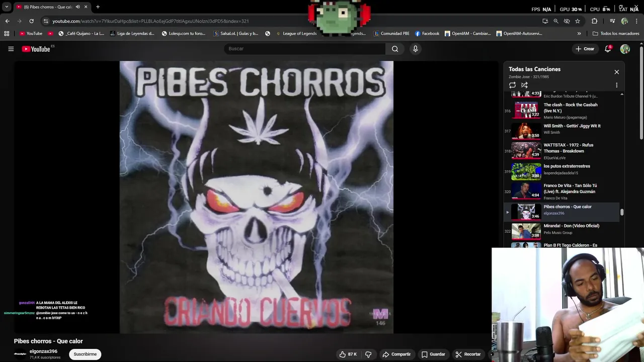Like the video with 87 K thumbs up
The width and height of the screenshot is (644, 362).
[348, 354]
